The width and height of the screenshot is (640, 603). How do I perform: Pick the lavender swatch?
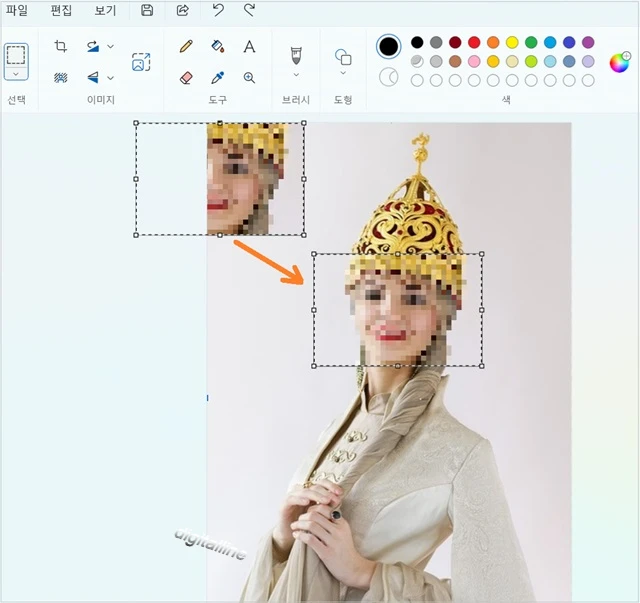tap(588, 61)
